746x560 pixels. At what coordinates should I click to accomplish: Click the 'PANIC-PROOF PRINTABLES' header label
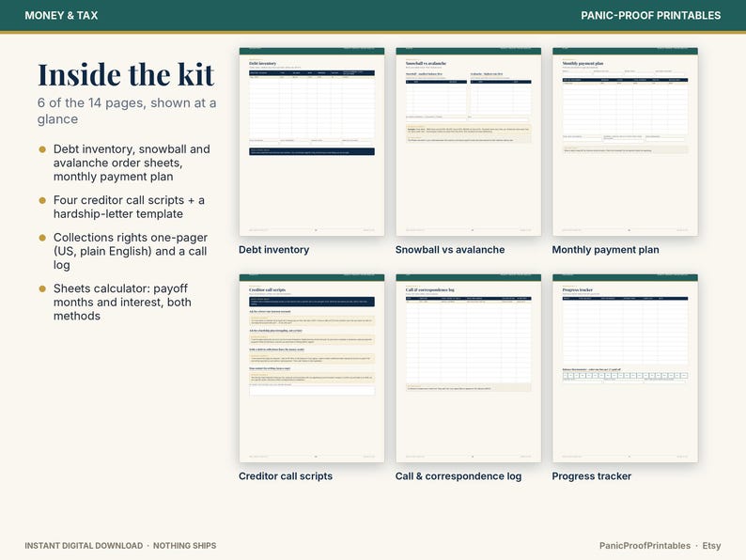651,16
